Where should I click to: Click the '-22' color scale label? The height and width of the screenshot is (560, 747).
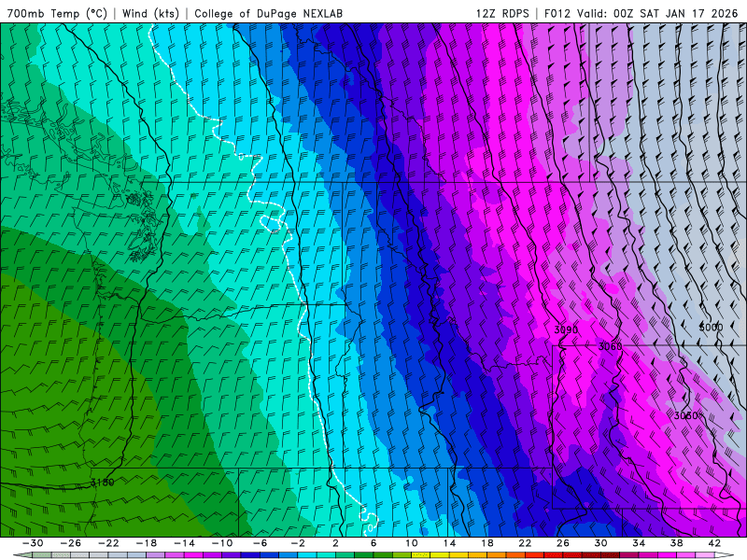tap(108, 543)
